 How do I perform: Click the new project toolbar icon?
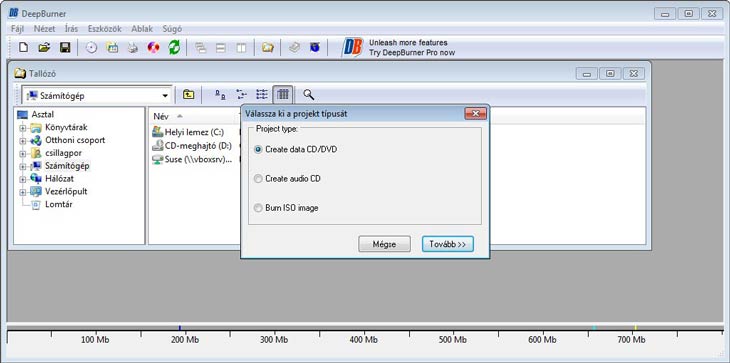23,47
